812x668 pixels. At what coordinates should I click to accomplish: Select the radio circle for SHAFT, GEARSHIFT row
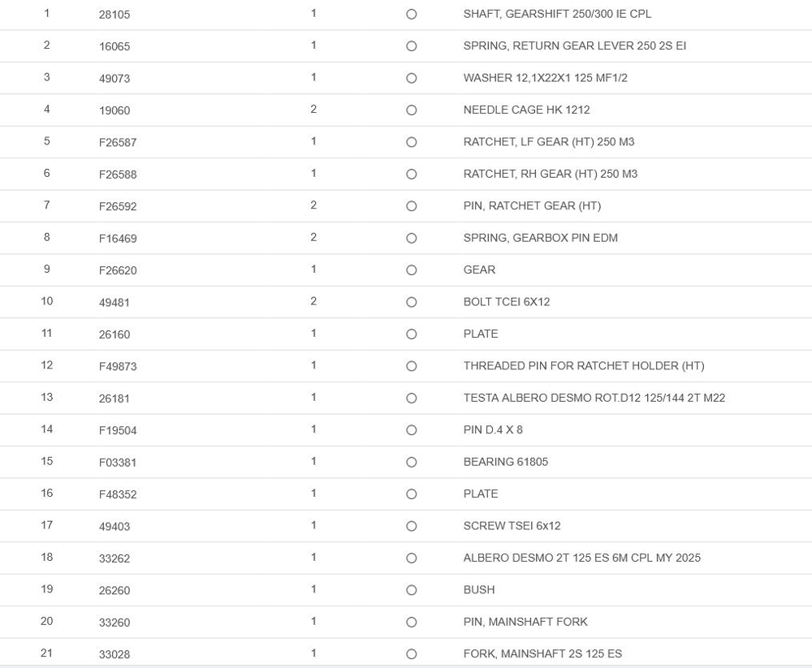point(411,15)
